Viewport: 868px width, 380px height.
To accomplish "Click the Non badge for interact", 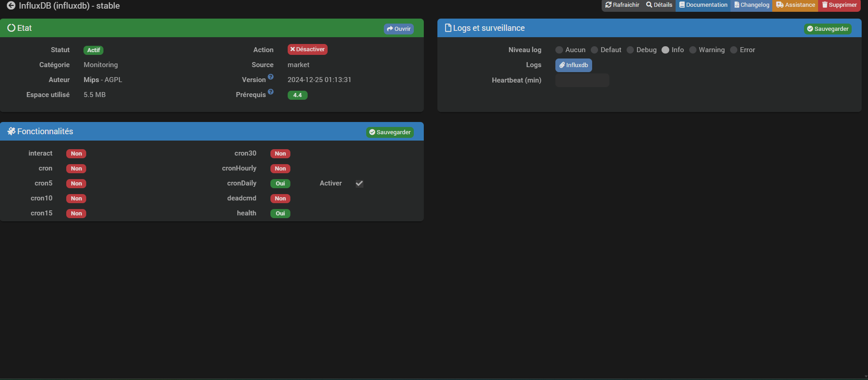I will (76, 154).
